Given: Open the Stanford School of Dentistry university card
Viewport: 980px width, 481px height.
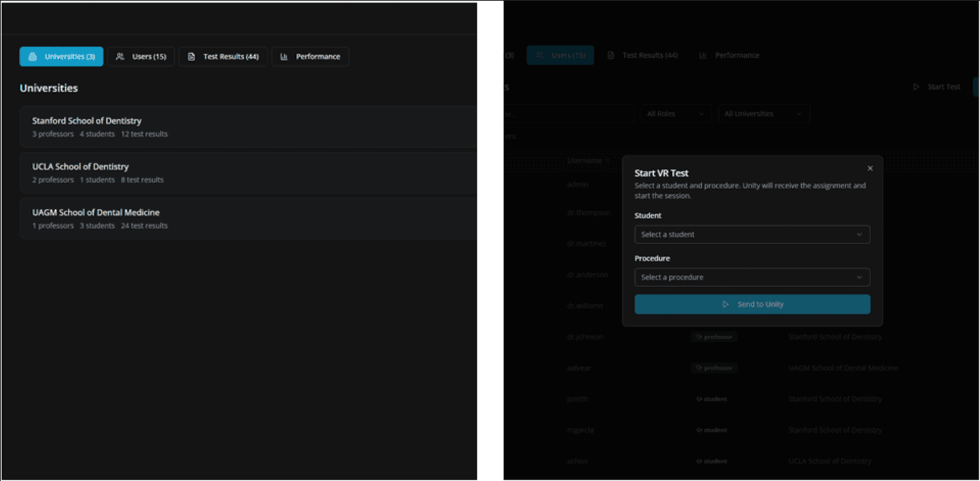Looking at the screenshot, I should (248, 127).
